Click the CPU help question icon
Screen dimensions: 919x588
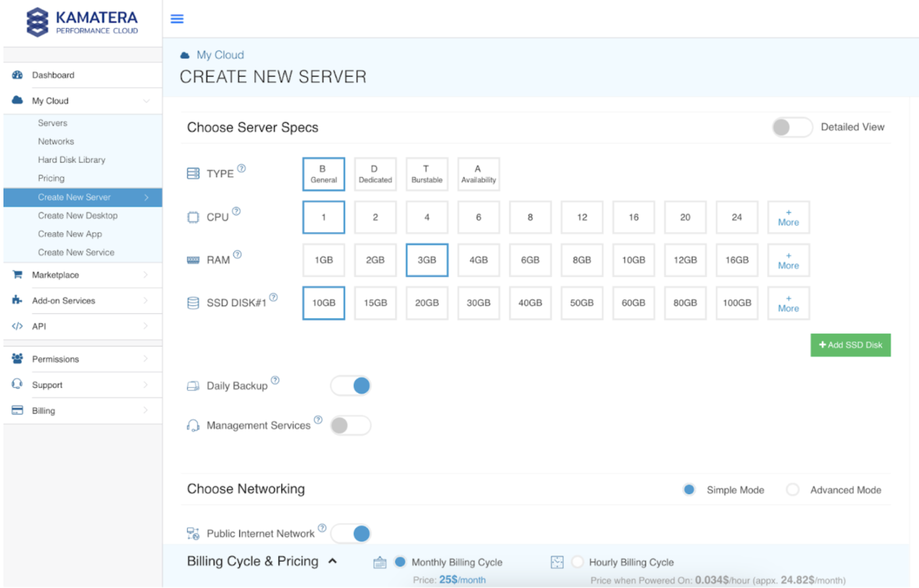click(236, 211)
